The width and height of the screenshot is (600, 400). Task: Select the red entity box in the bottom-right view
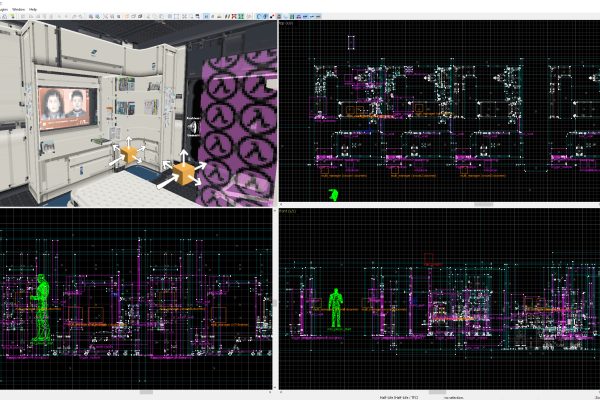pyautogui.click(x=429, y=258)
